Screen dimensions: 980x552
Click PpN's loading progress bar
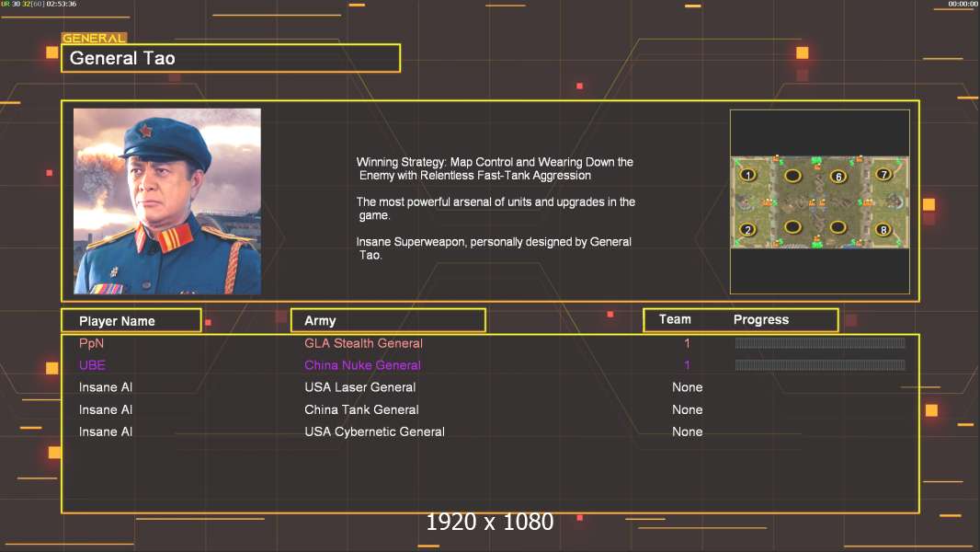(x=820, y=342)
